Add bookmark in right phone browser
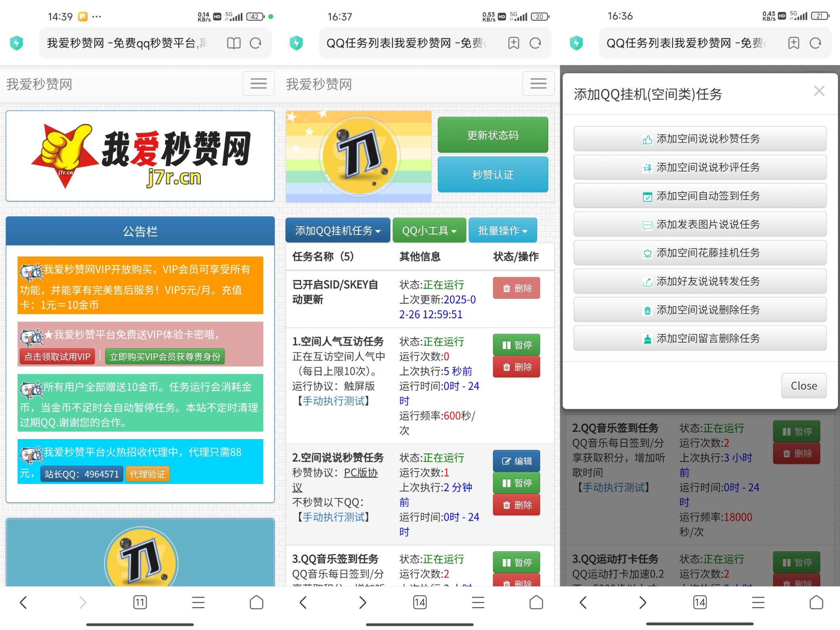This screenshot has height=630, width=840. (794, 43)
